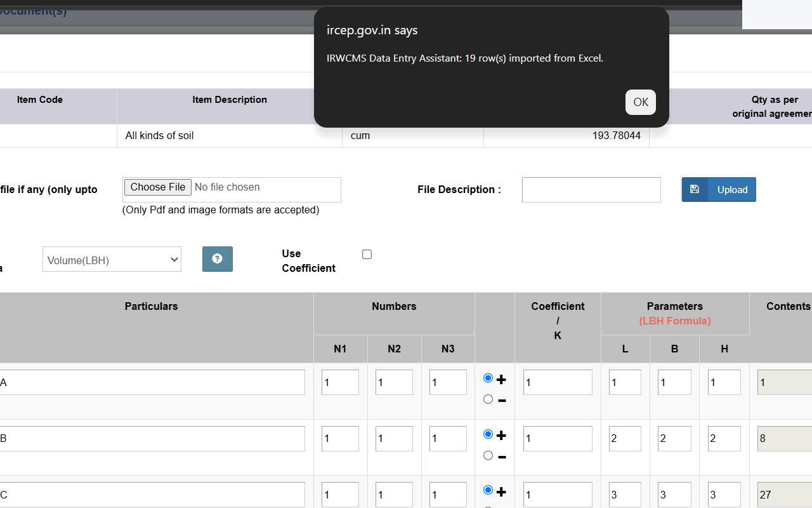The height and width of the screenshot is (508, 812).
Task: Click the Upload button
Action: pyautogui.click(x=719, y=189)
